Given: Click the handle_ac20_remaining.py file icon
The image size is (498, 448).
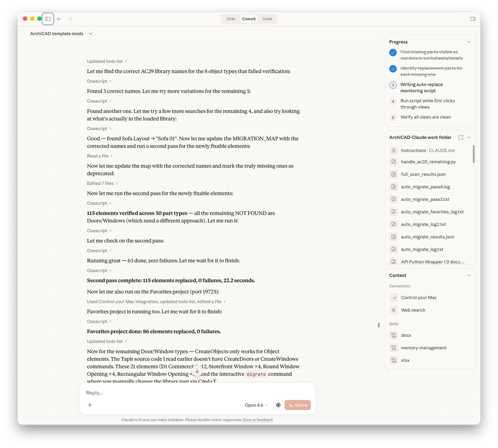Looking at the screenshot, I should (393, 162).
